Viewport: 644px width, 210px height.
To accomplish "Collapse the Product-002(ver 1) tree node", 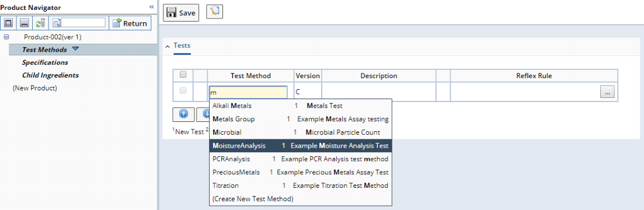I will (6, 37).
